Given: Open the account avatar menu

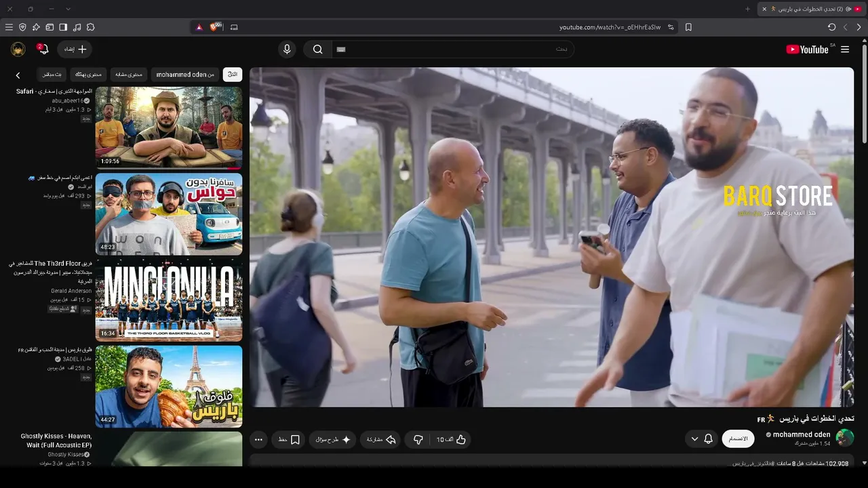Looking at the screenshot, I should pyautogui.click(x=18, y=49).
